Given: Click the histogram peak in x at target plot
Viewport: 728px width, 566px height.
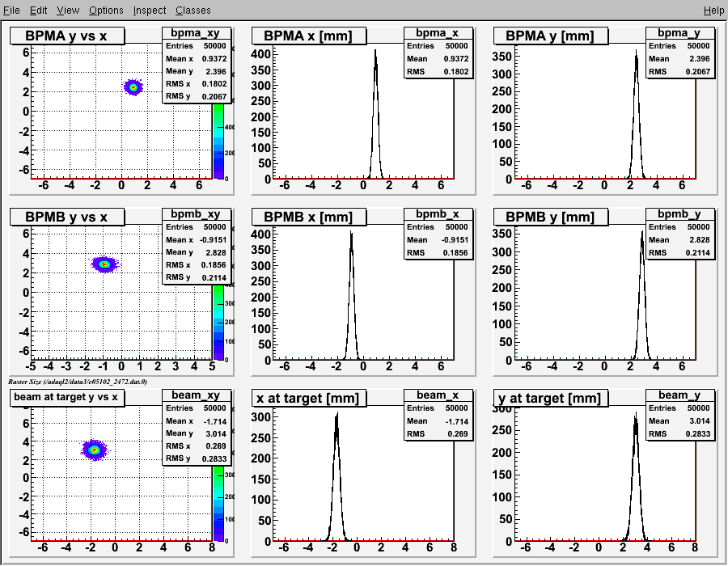Looking at the screenshot, I should tap(336, 414).
